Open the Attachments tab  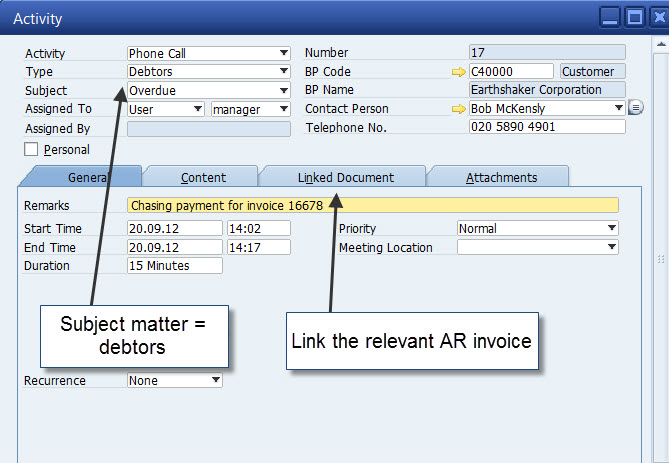pyautogui.click(x=501, y=178)
